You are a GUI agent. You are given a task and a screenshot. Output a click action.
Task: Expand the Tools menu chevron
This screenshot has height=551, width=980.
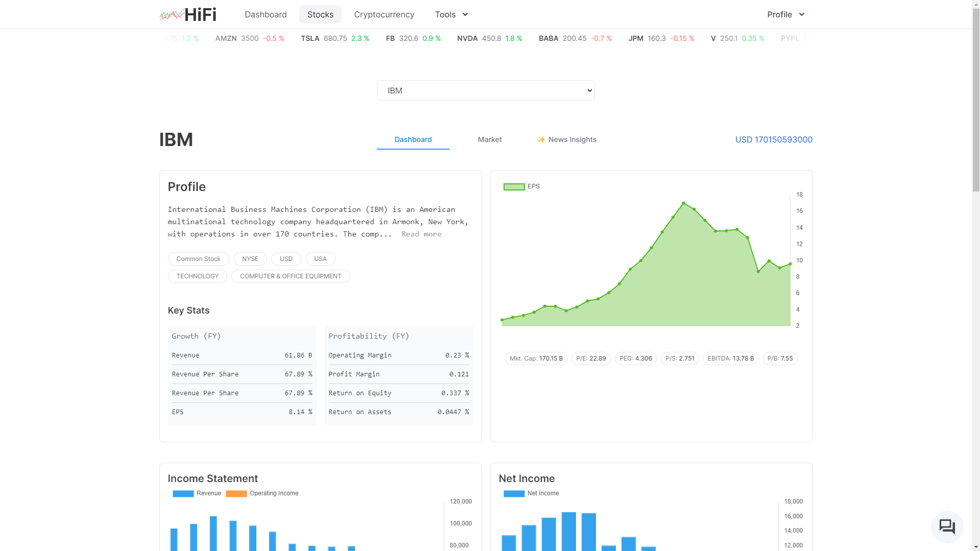tap(465, 14)
